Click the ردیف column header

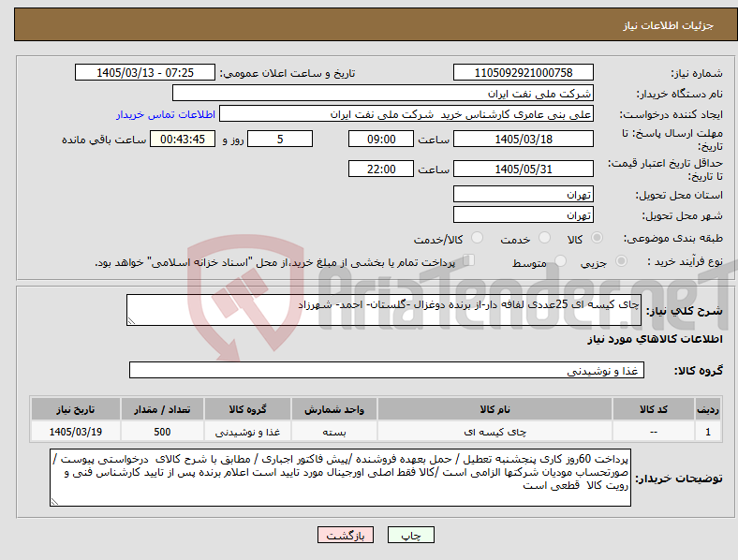707,409
